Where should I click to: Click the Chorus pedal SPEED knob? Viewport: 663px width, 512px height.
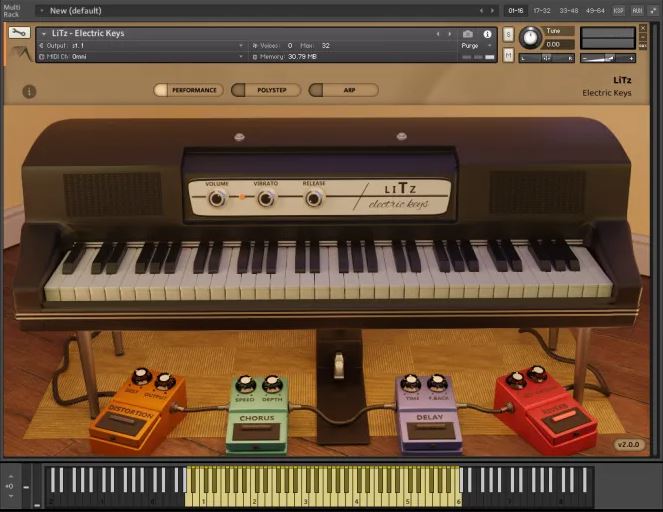click(245, 384)
